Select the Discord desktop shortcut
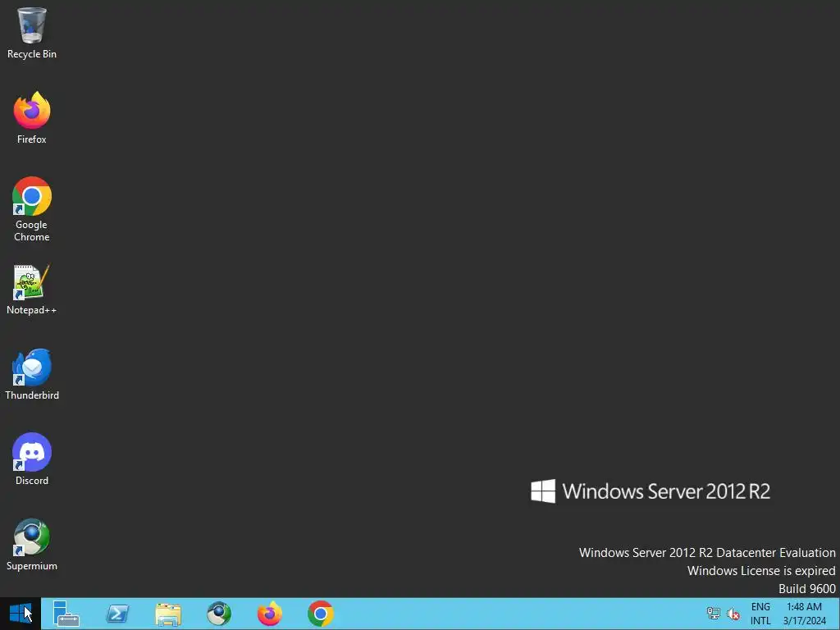Image resolution: width=840 pixels, height=630 pixels. (x=32, y=459)
